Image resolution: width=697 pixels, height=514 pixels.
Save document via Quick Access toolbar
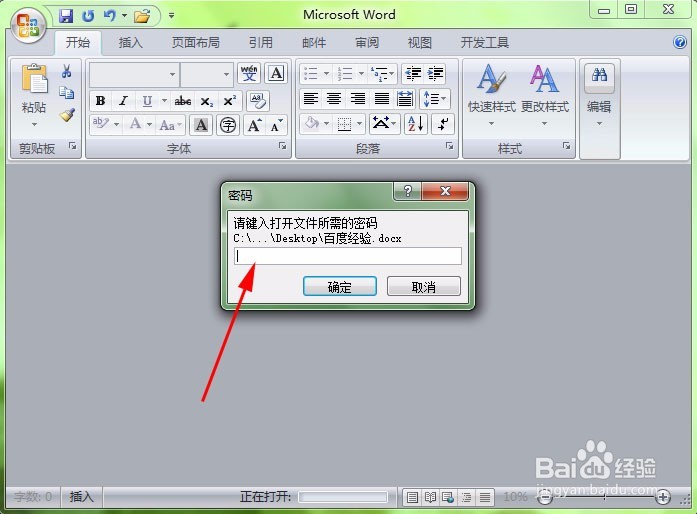point(66,16)
